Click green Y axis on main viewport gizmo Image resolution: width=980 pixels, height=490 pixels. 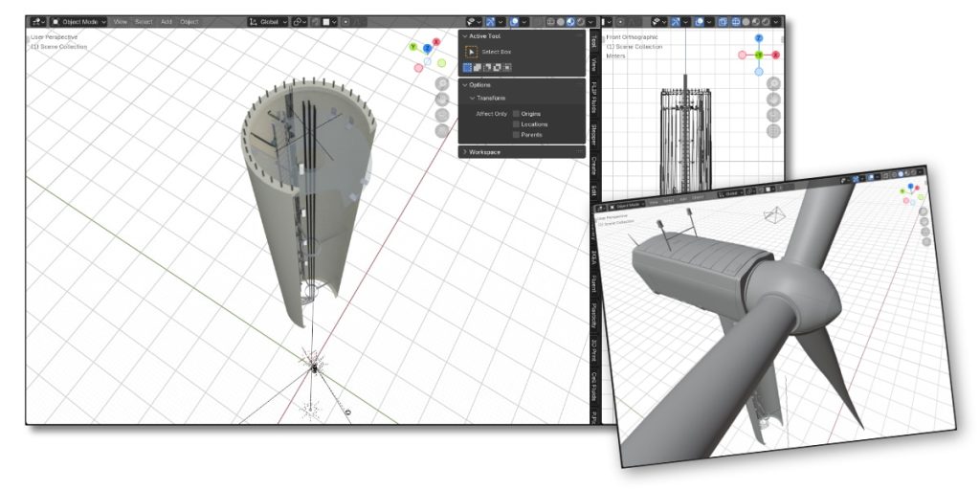point(413,46)
